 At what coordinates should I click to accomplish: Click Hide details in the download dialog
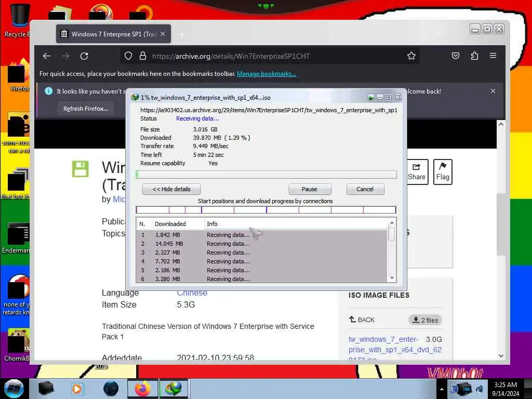point(171,189)
